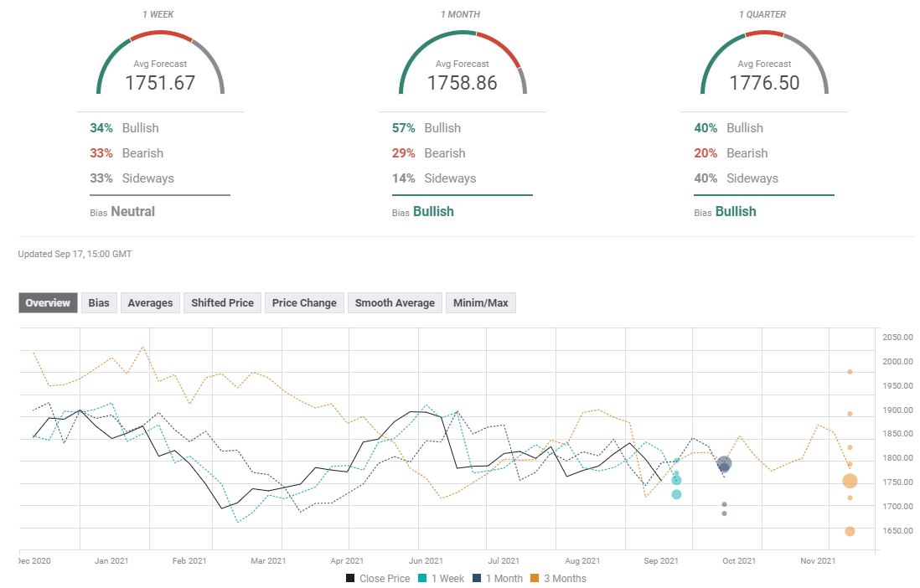This screenshot has height=588, width=920.
Task: Switch to the Bias tab
Action: (99, 303)
